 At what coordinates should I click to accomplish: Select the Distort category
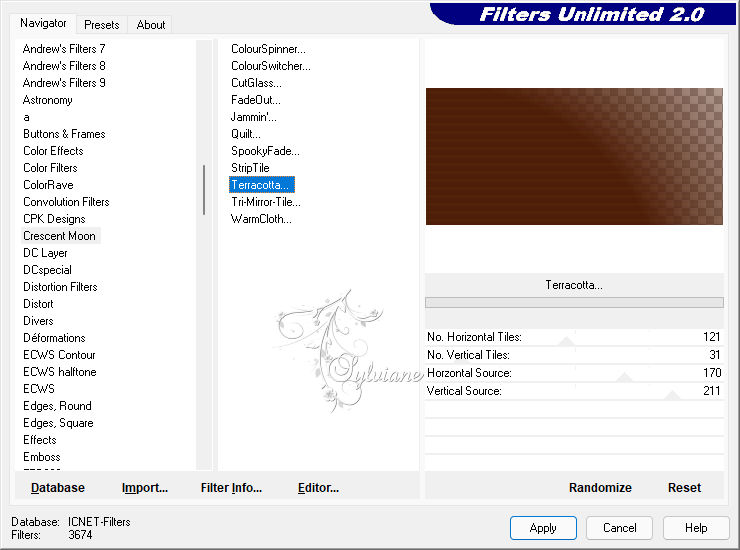pyautogui.click(x=38, y=304)
